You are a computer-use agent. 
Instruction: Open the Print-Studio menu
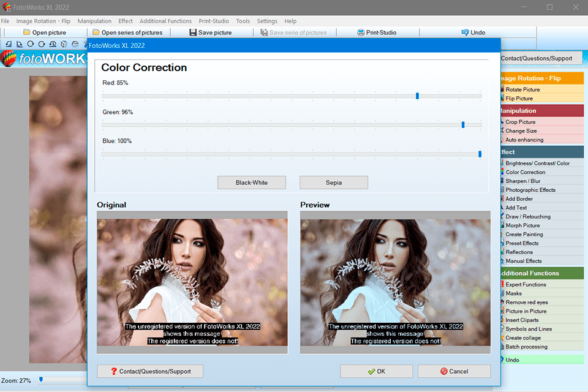tap(214, 21)
